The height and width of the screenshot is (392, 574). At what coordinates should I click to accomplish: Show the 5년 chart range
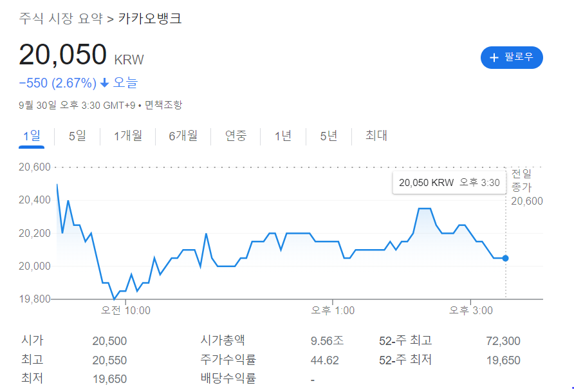point(329,136)
